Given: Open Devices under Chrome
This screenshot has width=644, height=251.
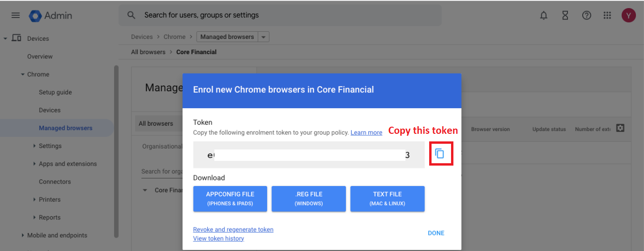Looking at the screenshot, I should point(50,110).
